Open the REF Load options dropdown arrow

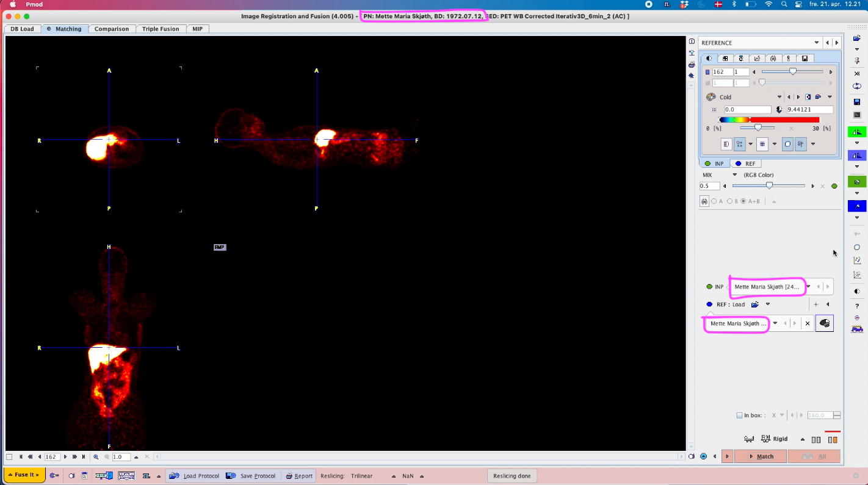768,304
